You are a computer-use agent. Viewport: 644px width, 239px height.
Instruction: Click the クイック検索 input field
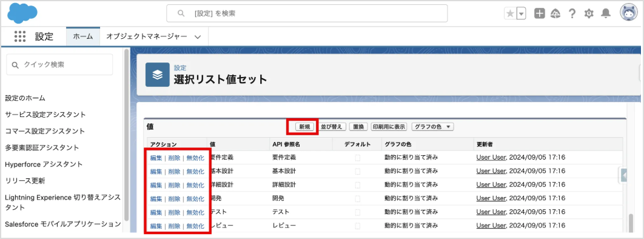click(59, 64)
